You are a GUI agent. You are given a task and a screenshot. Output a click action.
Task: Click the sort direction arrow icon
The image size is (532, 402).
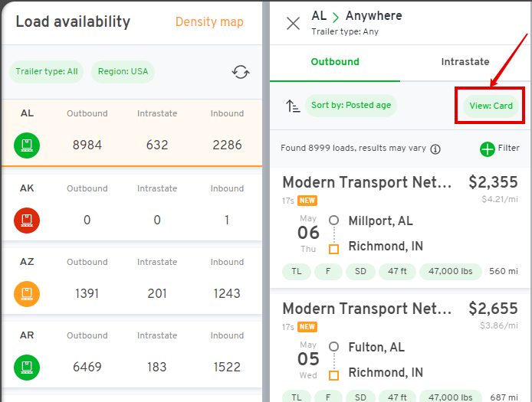293,106
